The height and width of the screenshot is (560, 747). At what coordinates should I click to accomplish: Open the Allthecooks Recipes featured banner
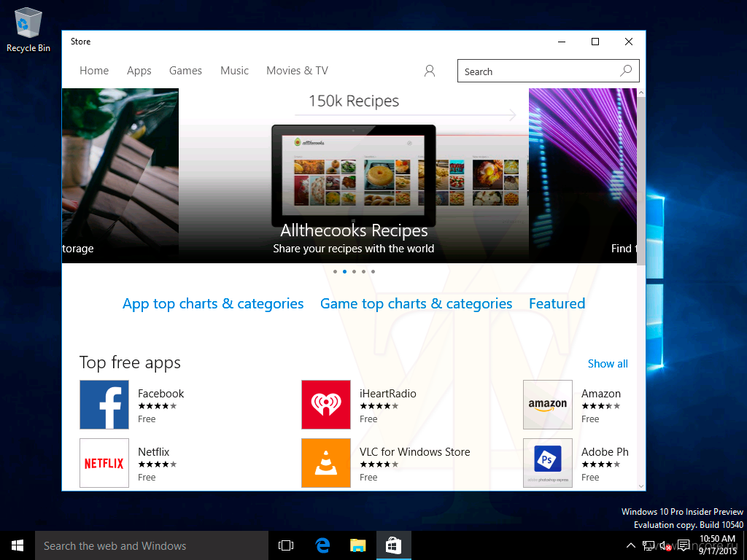(354, 175)
